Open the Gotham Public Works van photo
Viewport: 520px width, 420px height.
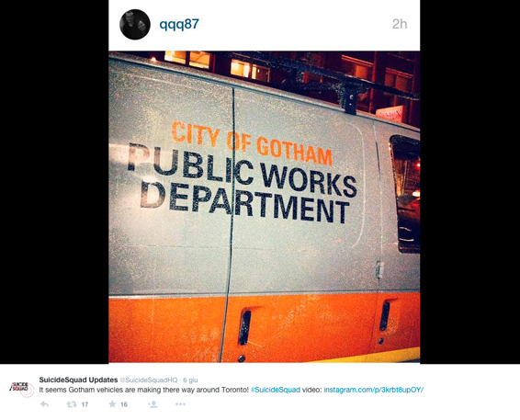(265, 207)
